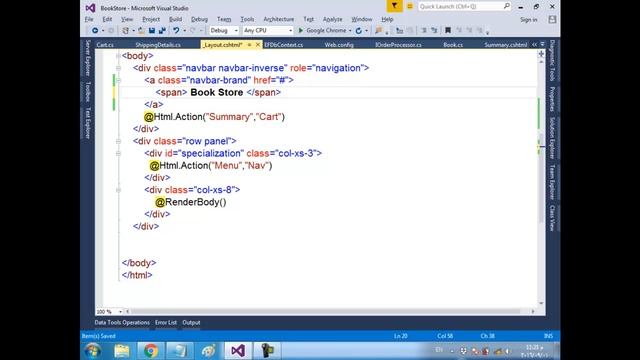Click the feedback icon beside Quick Launch

[410, 7]
